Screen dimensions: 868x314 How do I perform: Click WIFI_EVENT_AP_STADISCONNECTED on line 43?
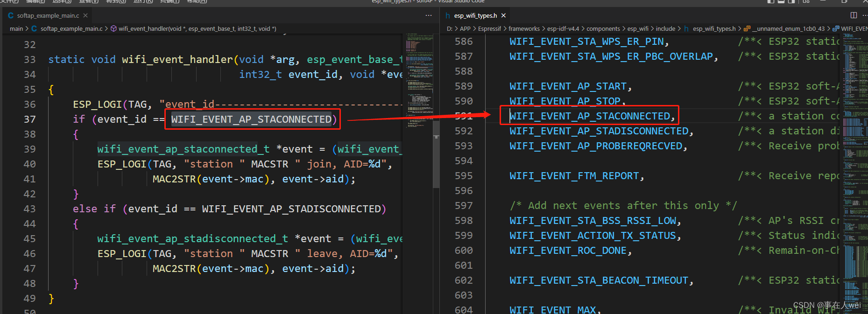pos(291,209)
